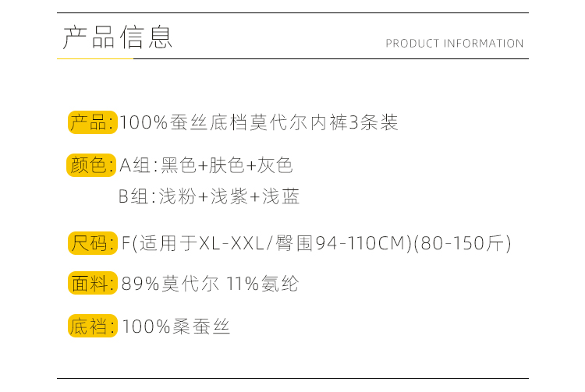Click the PRODUCT INFORMATION subtitle text

coord(454,44)
